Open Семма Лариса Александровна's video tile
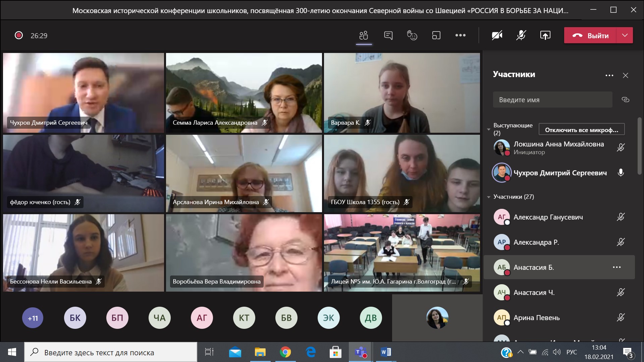 pyautogui.click(x=244, y=93)
